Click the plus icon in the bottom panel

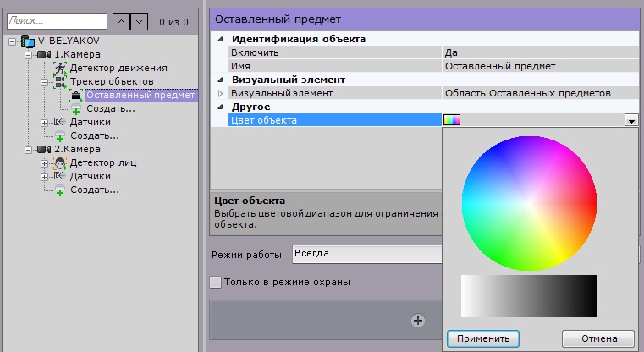click(416, 320)
